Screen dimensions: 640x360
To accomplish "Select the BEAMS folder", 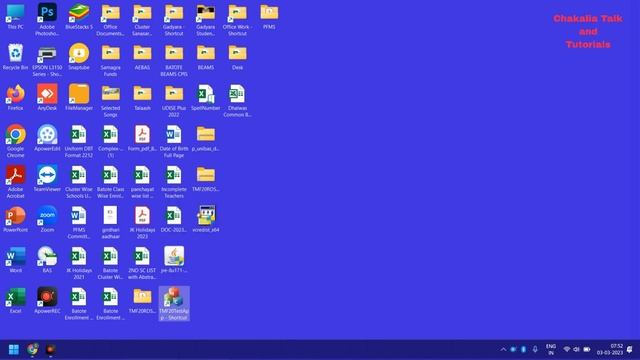I will click(206, 57).
